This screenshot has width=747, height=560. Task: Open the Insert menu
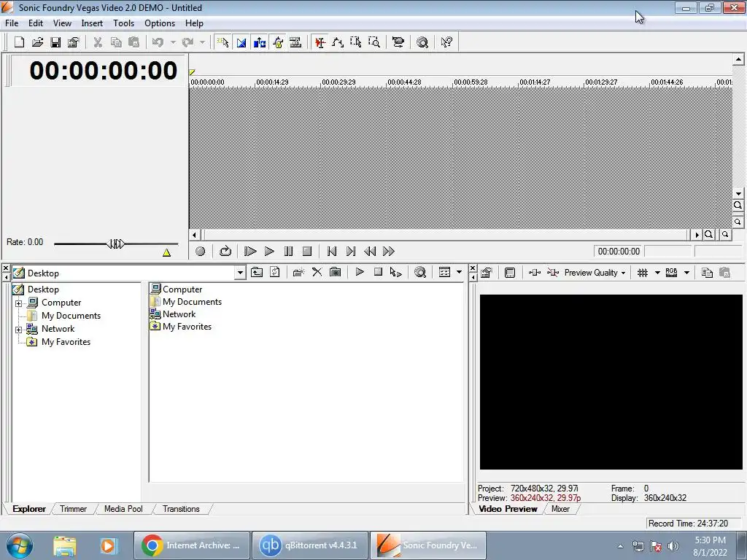point(92,23)
